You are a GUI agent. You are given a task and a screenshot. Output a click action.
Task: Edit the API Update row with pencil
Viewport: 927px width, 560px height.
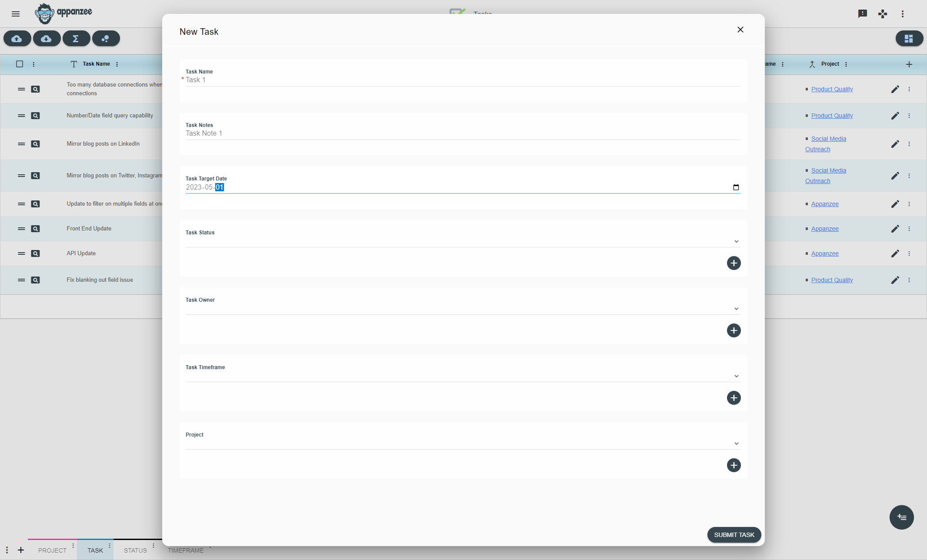point(895,253)
